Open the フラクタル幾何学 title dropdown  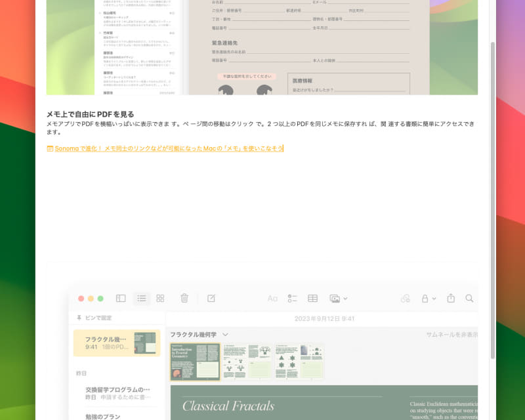224,334
